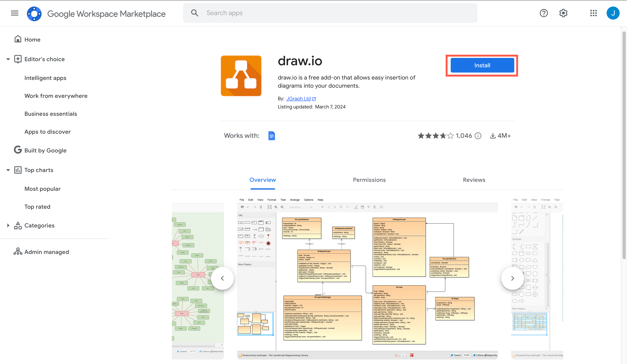This screenshot has width=627, height=364.
Task: Select the Top rated chart item
Action: tap(37, 207)
